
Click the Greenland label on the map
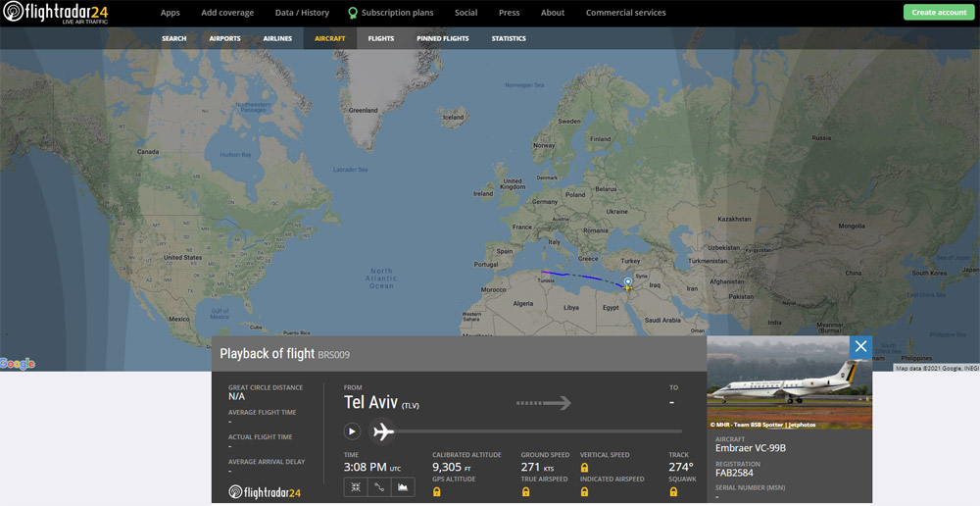point(364,110)
